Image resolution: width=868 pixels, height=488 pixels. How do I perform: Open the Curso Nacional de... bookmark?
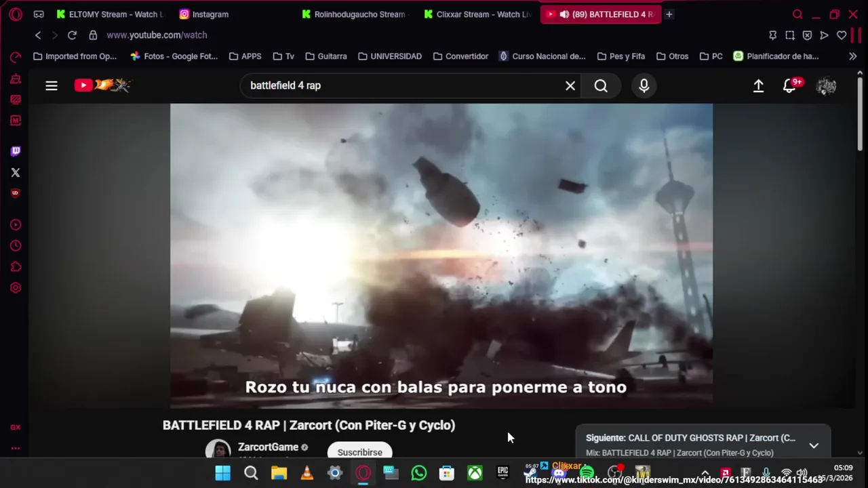pos(542,56)
